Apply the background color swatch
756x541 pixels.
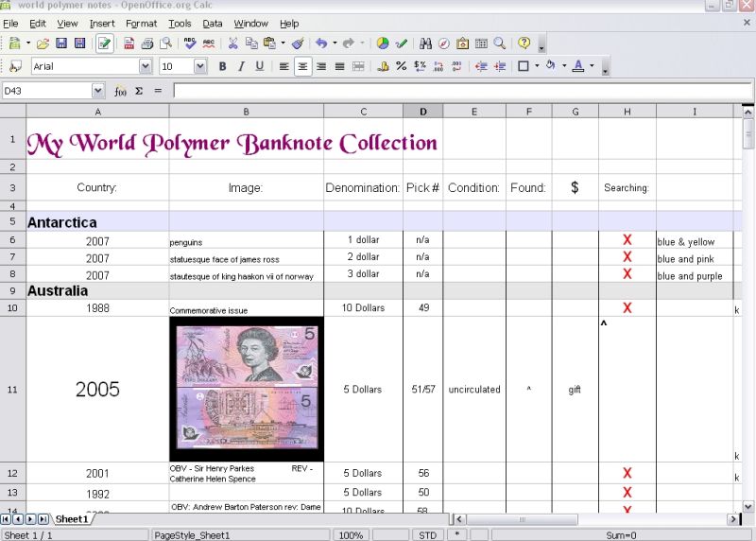click(x=551, y=66)
